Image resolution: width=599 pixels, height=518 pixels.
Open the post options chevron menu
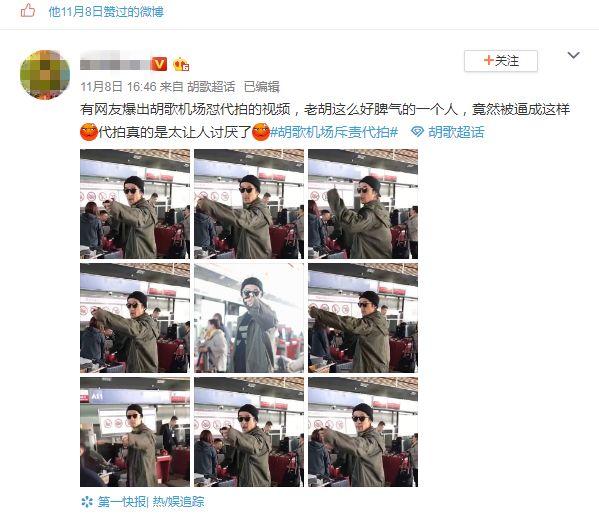point(573,55)
